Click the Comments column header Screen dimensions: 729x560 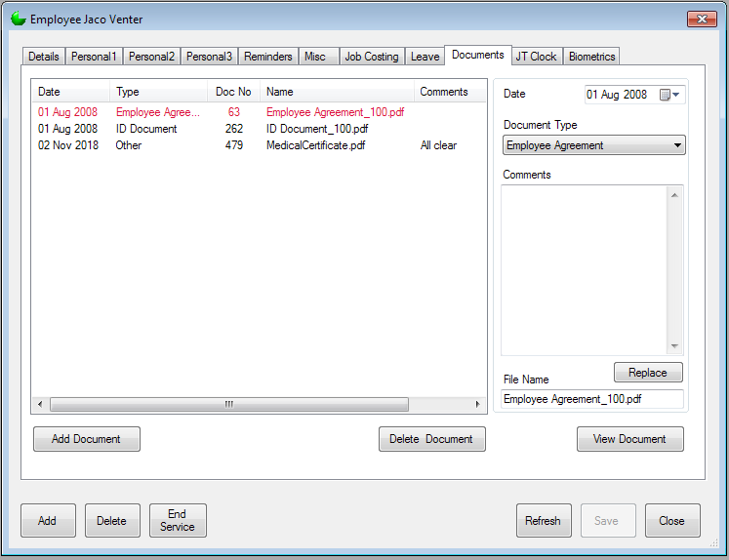[x=450, y=92]
